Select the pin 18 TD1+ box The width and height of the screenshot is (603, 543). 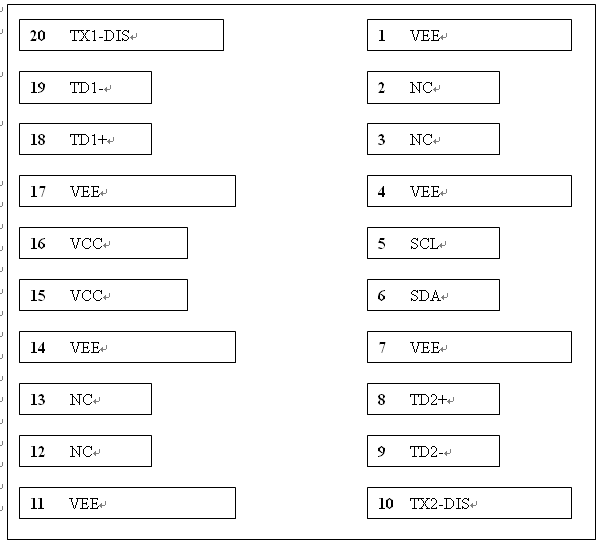(85, 139)
